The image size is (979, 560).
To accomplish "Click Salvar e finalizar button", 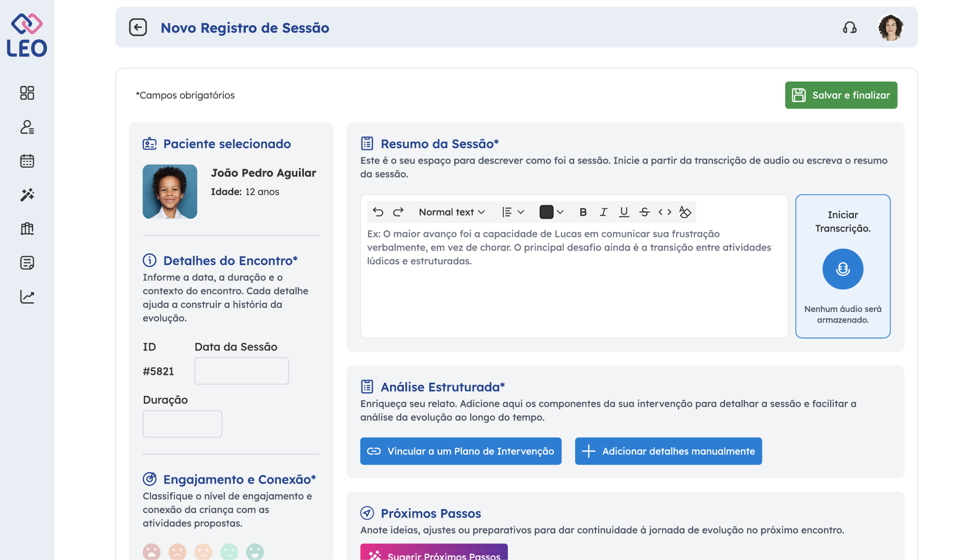I will tap(841, 95).
